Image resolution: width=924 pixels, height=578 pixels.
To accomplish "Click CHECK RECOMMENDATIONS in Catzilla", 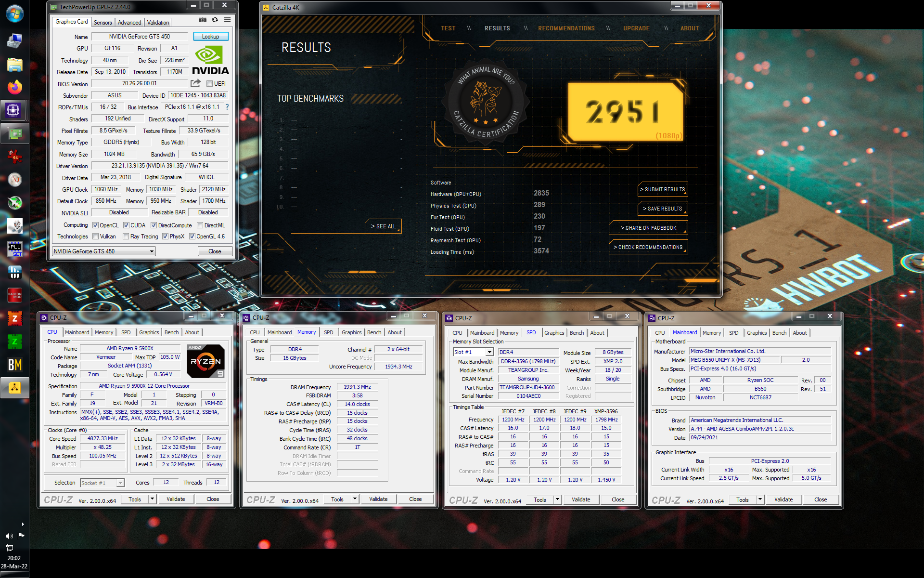I will (648, 247).
